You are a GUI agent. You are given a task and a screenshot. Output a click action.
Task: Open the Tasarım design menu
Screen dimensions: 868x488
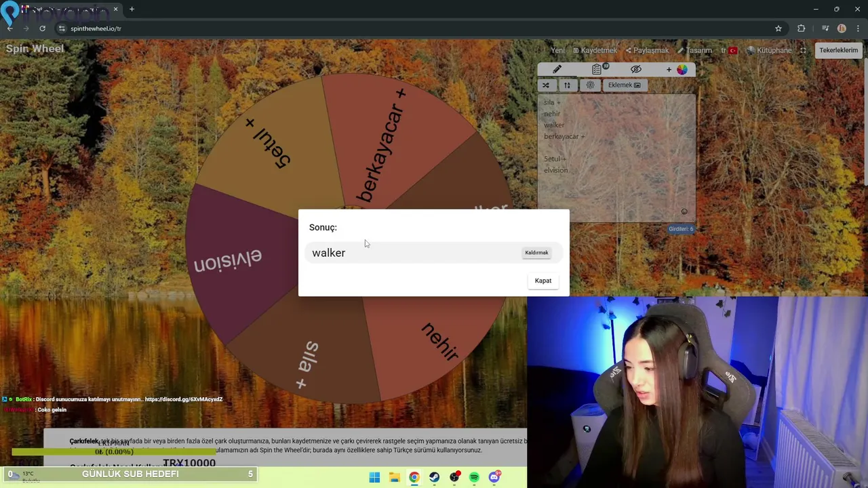695,51
